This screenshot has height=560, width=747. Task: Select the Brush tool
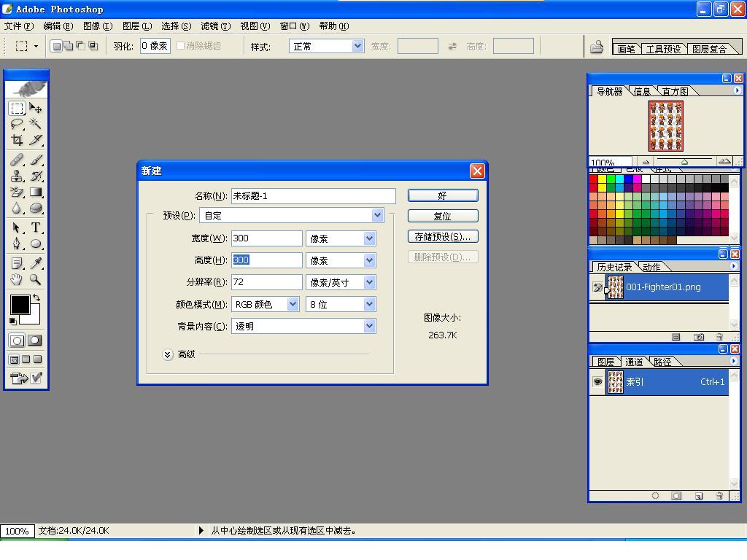(x=36, y=160)
